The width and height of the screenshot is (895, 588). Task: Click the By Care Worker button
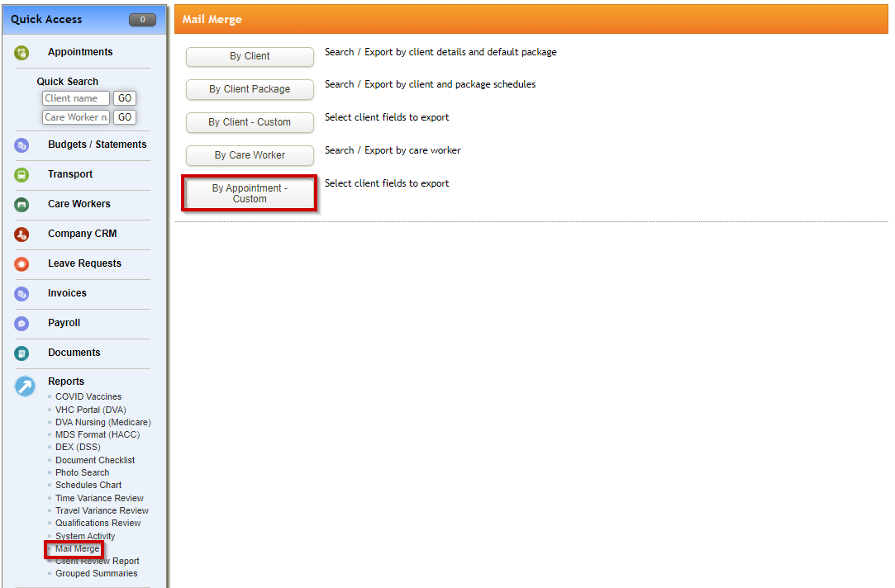coord(250,155)
